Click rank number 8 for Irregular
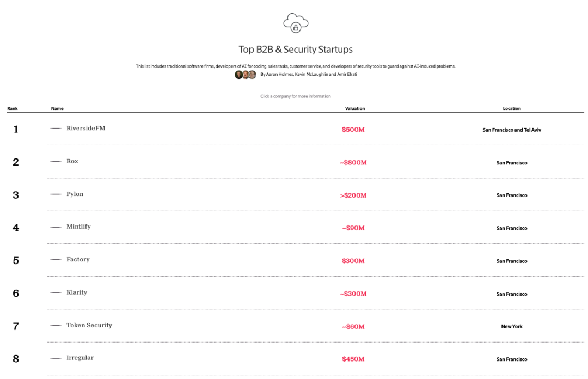588x379 pixels. pos(16,359)
